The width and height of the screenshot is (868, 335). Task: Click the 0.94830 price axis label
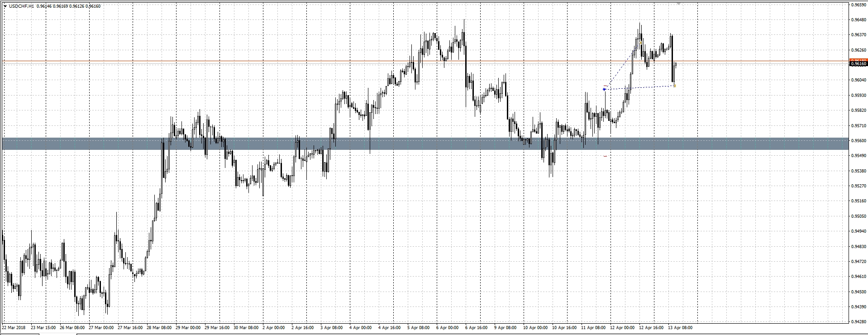(858, 246)
